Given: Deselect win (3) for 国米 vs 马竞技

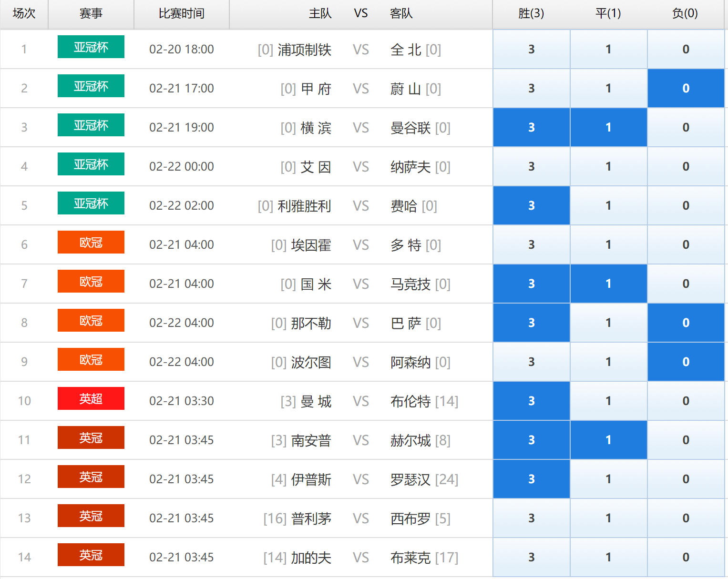Looking at the screenshot, I should click(x=532, y=284).
